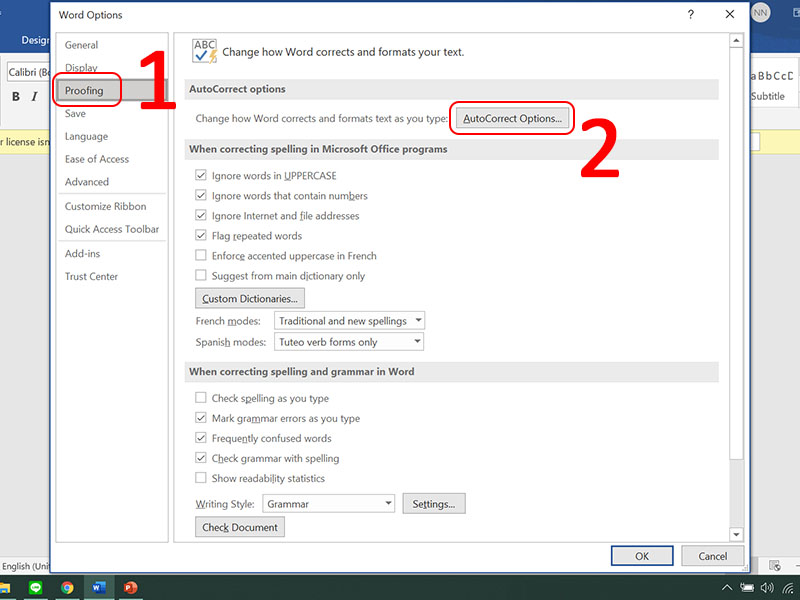Adjust volume via the speaker tray icon
This screenshot has width=800, height=600.
point(766,587)
